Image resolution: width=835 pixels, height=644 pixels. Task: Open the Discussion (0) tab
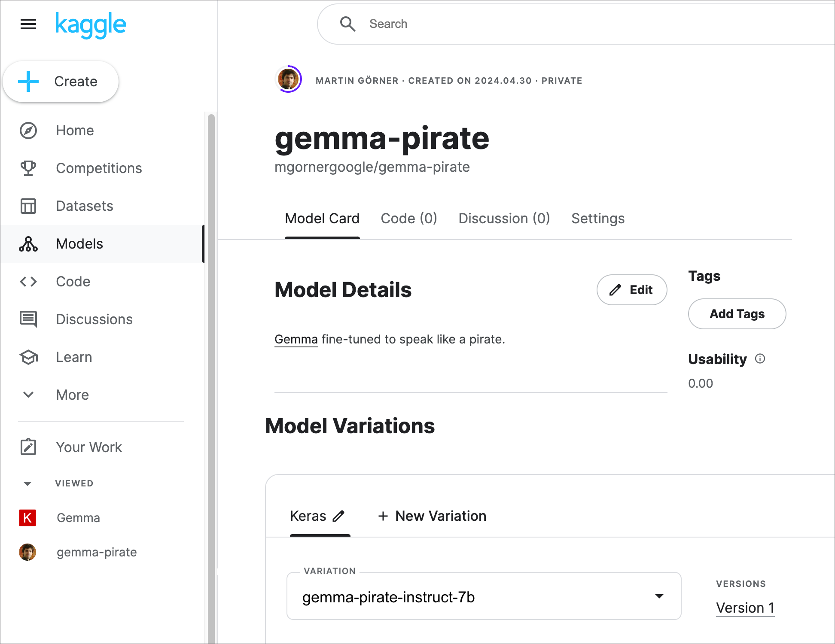pos(504,219)
